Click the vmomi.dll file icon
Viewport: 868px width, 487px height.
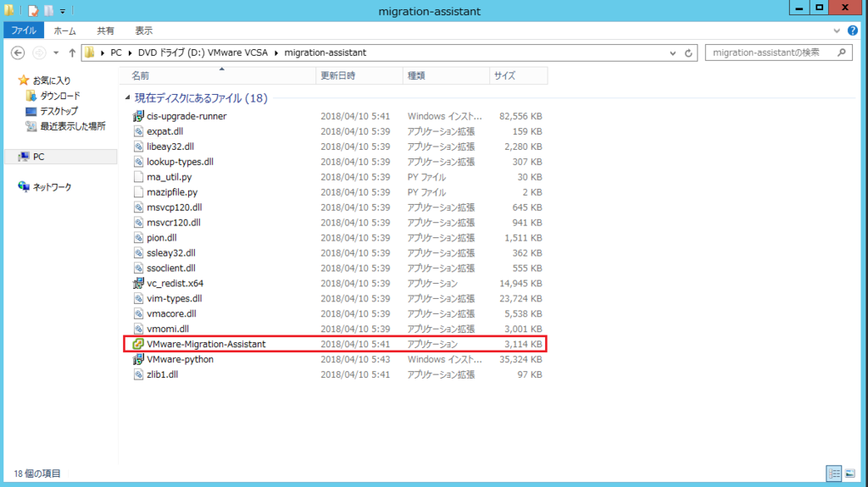click(x=138, y=329)
